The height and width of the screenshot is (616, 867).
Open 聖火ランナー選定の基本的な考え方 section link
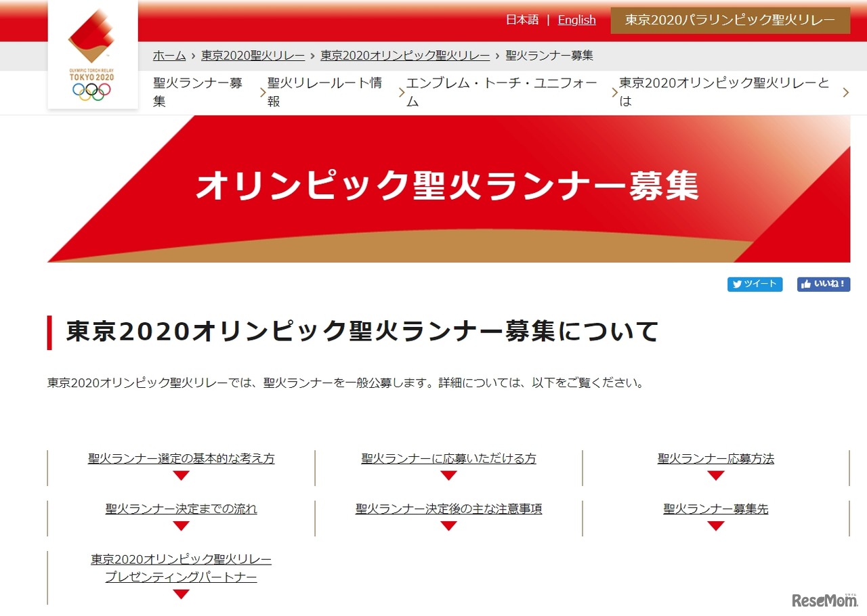[180, 458]
